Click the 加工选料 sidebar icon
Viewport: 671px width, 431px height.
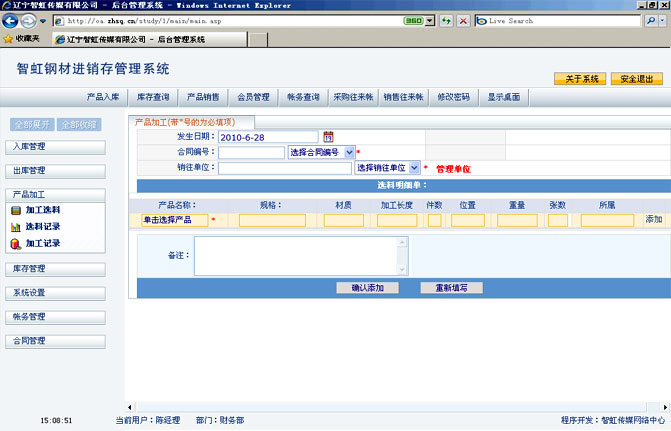[15, 211]
